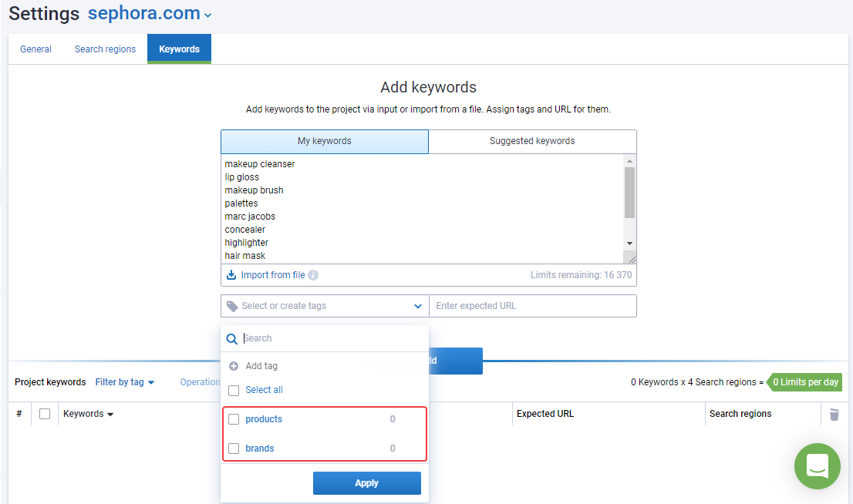Click the 'Limits remaining: 16 370' text

pos(581,275)
